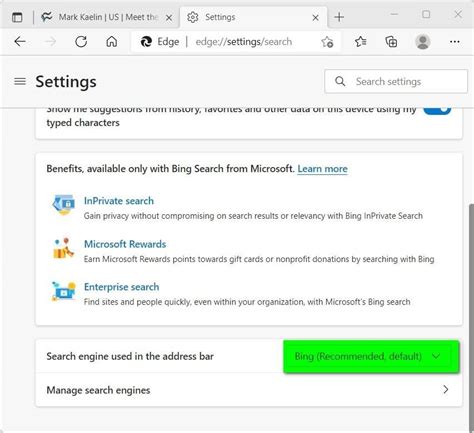Open the Microsoft Rewards link
474x433 pixels.
[x=125, y=244]
